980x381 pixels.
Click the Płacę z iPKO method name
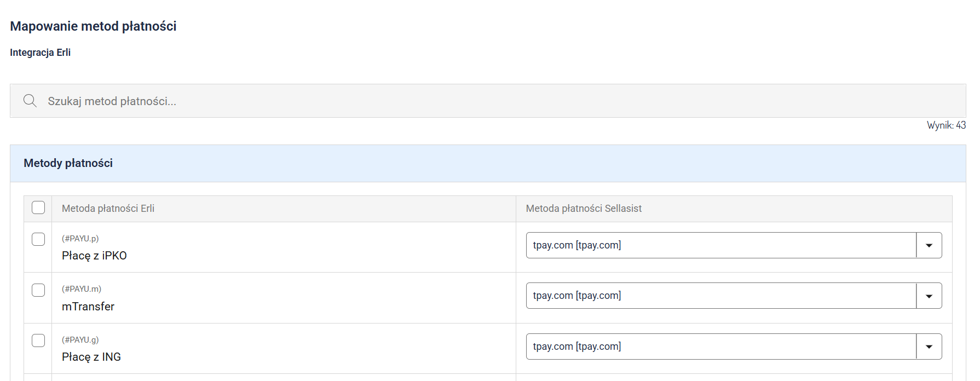point(94,256)
